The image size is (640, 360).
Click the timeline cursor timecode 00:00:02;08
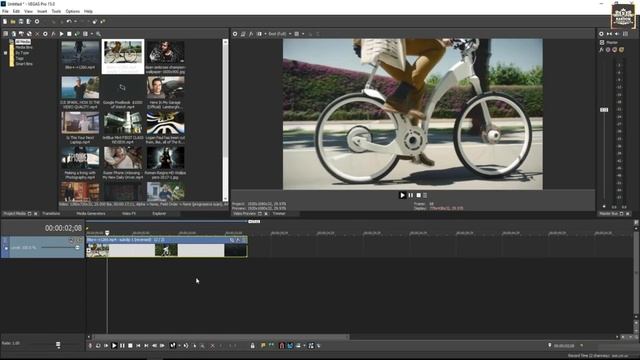coord(63,228)
